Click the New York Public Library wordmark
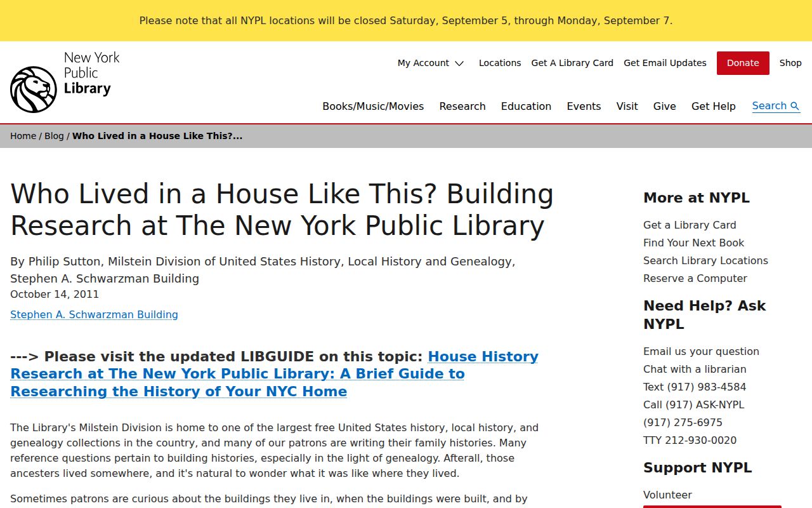This screenshot has width=812, height=508. point(91,73)
